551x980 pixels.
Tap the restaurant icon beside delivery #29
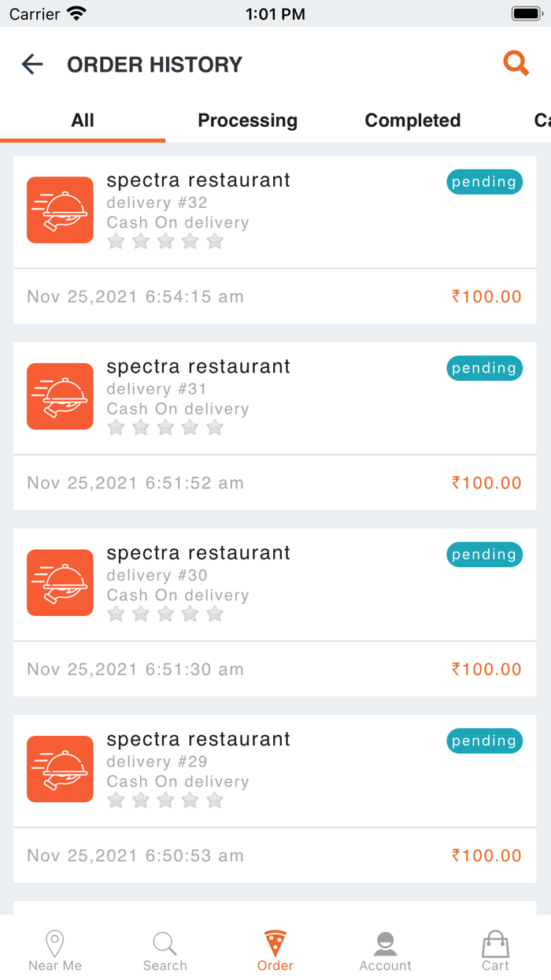[x=60, y=769]
